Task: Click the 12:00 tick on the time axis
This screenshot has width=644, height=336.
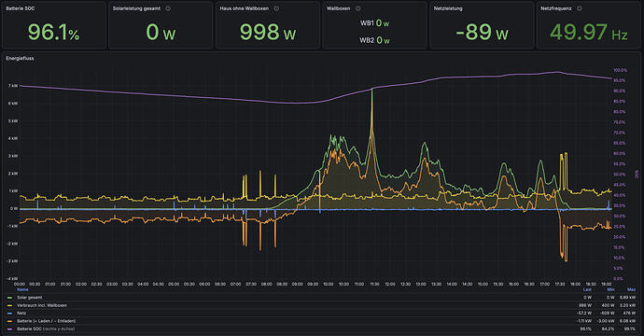Action: point(390,284)
